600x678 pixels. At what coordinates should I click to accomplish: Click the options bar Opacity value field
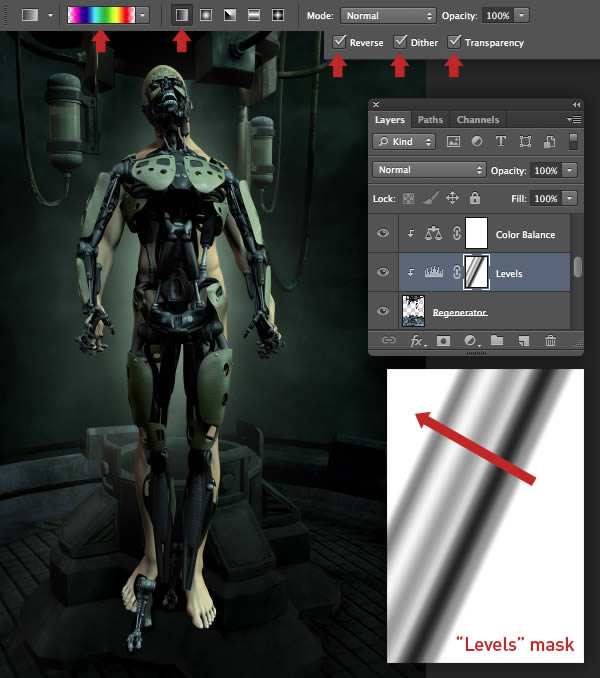(x=498, y=16)
